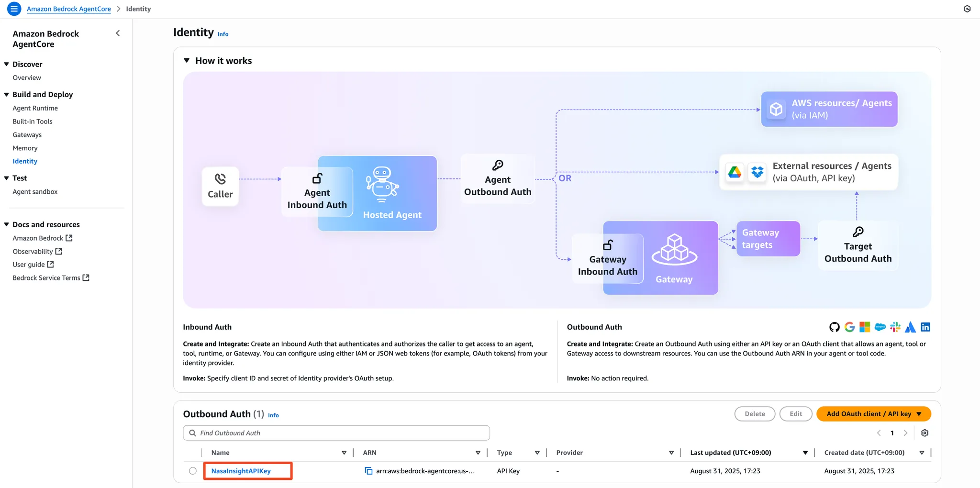
Task: Sort table by ARN column
Action: [478, 453]
